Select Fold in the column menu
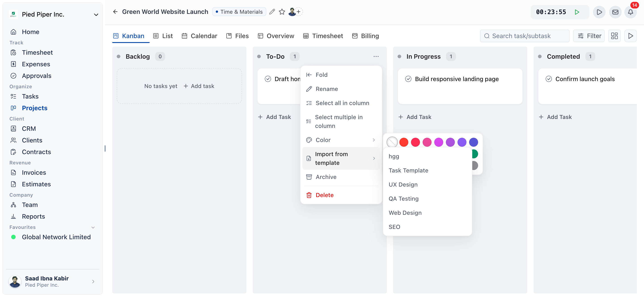This screenshot has height=297, width=644. pyautogui.click(x=341, y=75)
